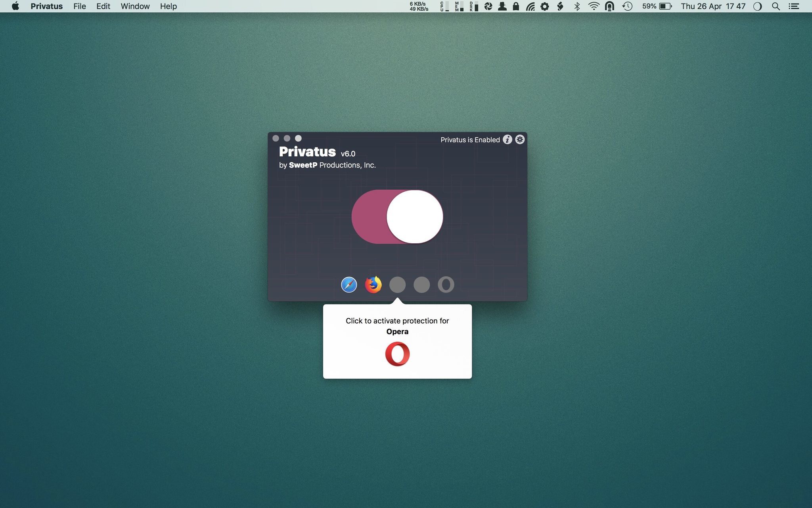Open Notification Center list icon
This screenshot has width=812, height=508.
pyautogui.click(x=794, y=6)
